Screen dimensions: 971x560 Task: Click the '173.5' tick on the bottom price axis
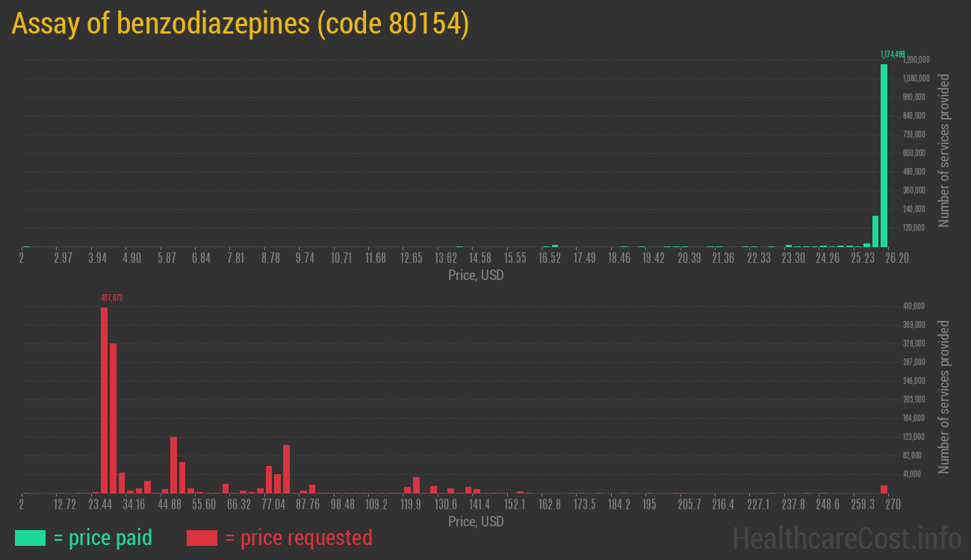click(x=584, y=504)
